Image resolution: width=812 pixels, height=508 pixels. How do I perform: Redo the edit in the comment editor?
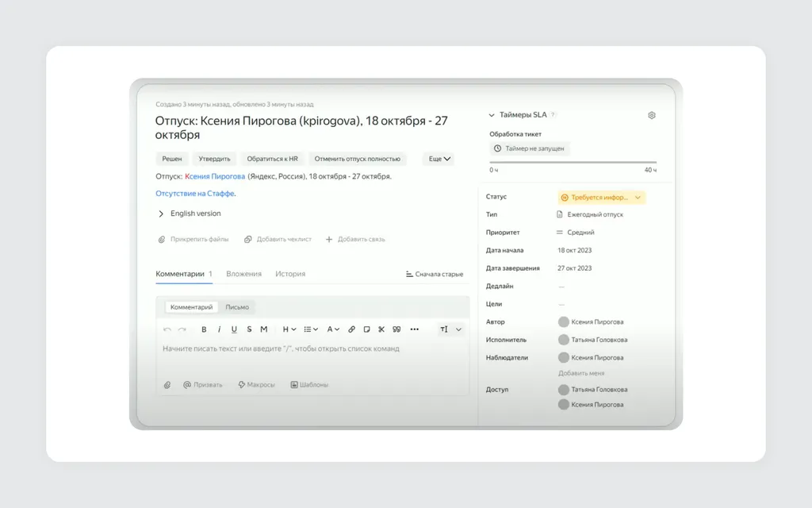point(182,329)
